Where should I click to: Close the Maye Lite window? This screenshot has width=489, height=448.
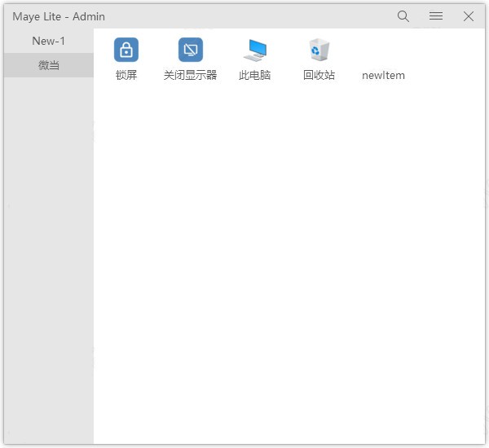[x=468, y=16]
